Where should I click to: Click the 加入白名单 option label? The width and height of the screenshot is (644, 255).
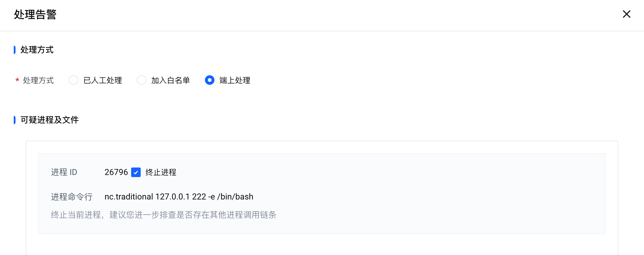[x=171, y=80]
